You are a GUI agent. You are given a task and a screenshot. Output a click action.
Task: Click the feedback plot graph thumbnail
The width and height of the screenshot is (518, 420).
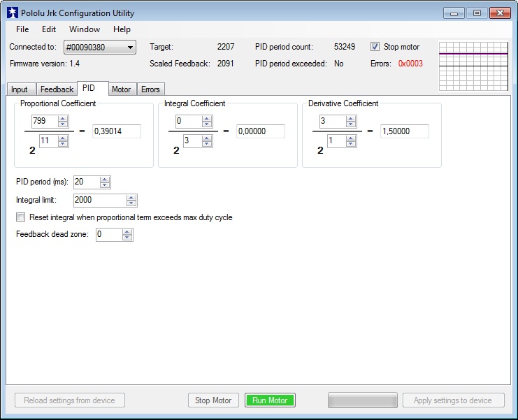coord(473,66)
